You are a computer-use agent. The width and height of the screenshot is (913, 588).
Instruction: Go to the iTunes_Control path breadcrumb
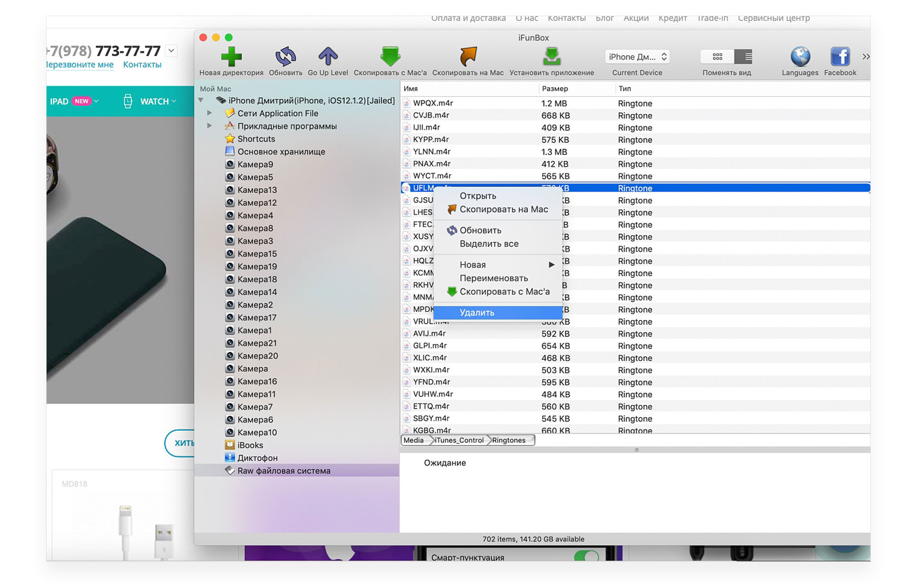[x=459, y=440]
